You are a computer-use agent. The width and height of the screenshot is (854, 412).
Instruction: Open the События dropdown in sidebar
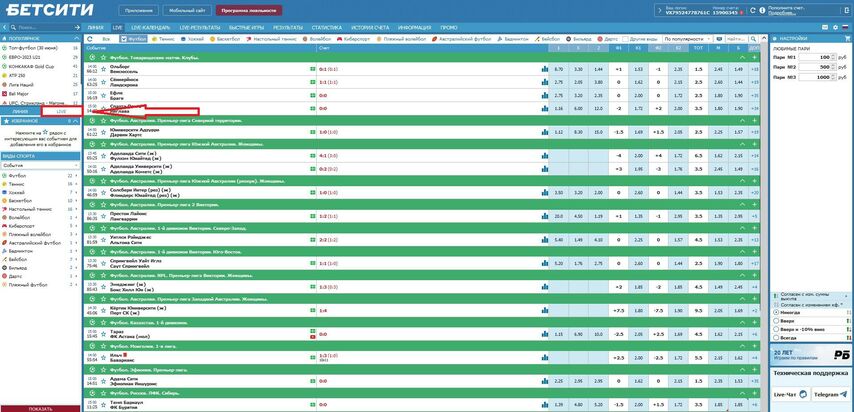40,165
